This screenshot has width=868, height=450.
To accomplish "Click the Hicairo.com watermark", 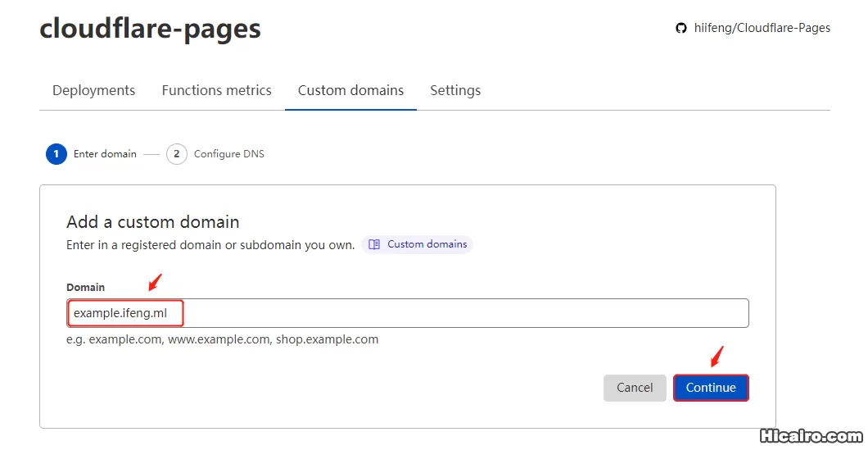I will coord(810,436).
